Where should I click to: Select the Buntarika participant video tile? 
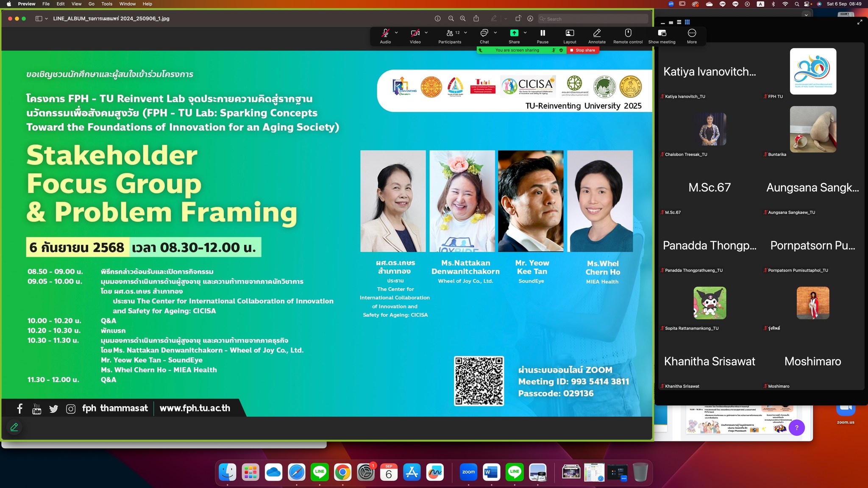[x=813, y=129]
